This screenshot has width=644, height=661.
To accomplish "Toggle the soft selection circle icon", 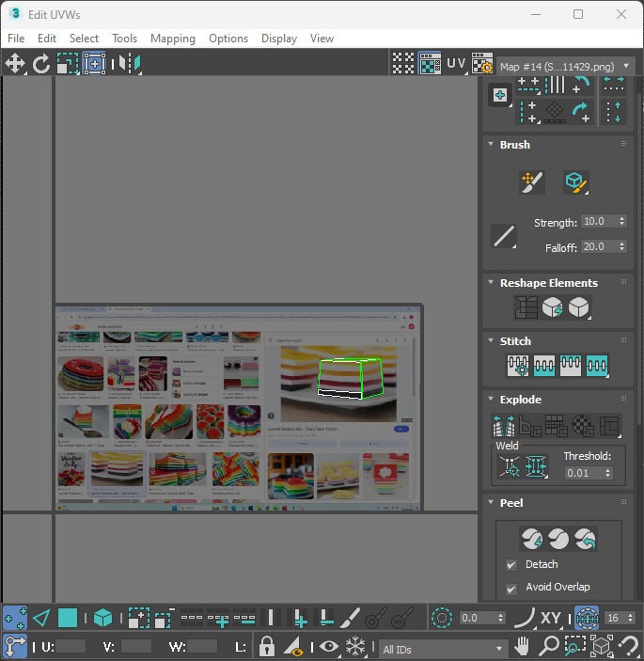I will tap(442, 618).
